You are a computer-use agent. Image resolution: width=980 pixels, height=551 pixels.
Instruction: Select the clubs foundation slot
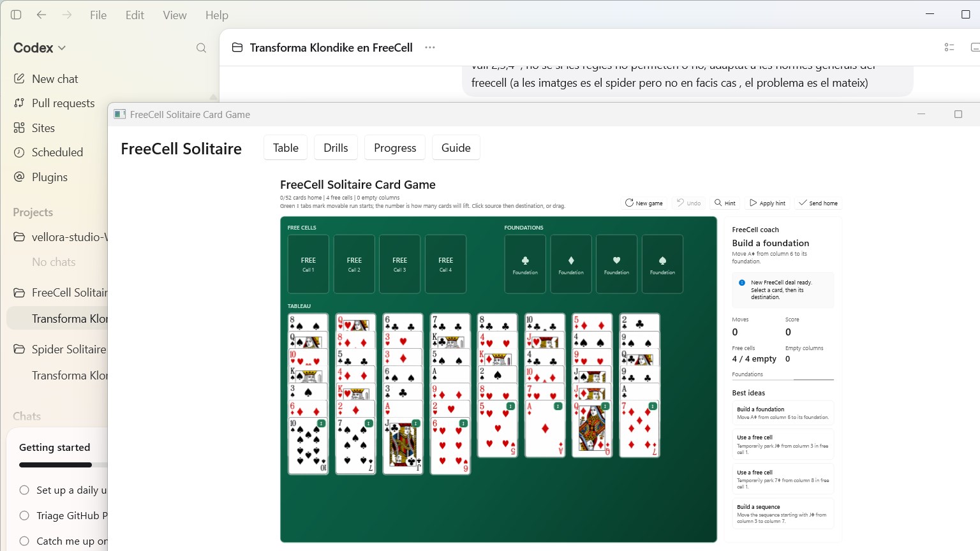click(x=525, y=264)
